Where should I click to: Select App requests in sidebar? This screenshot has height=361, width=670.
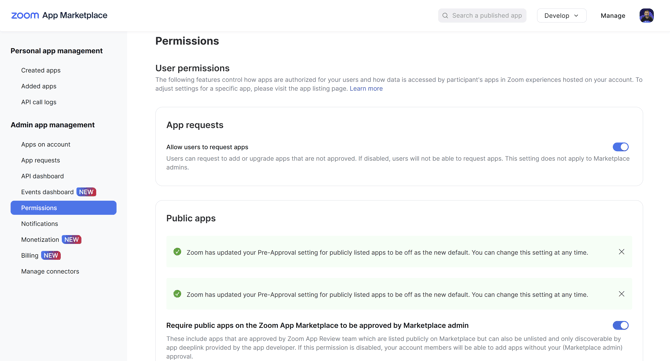(41, 160)
